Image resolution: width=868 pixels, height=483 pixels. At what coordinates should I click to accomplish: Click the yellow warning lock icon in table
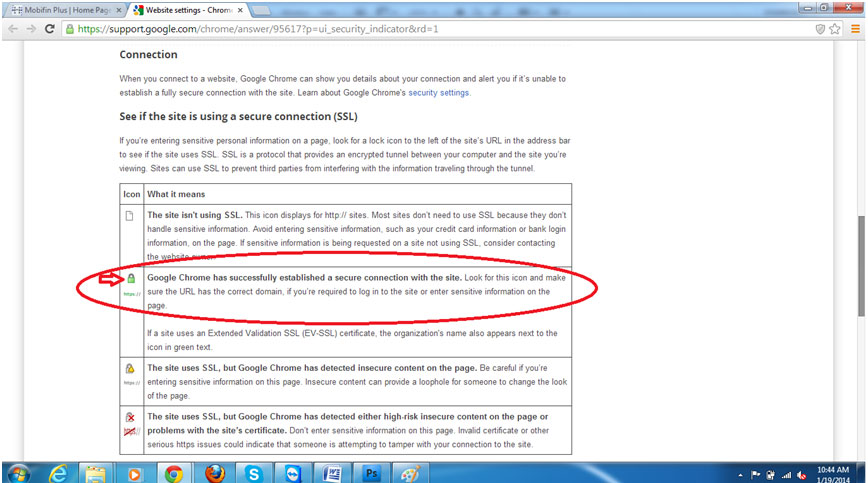coord(130,368)
